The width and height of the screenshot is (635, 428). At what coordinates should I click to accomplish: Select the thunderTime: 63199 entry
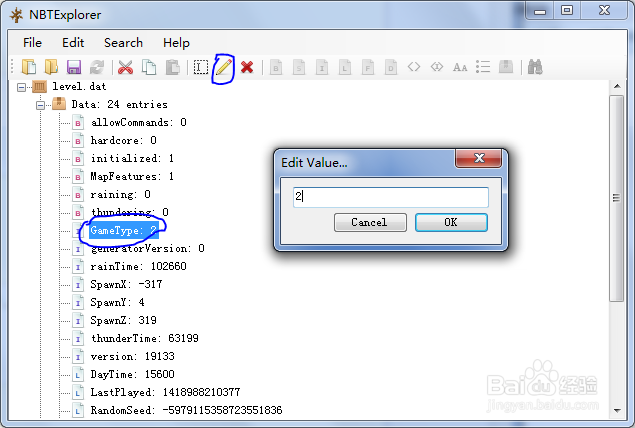pyautogui.click(x=145, y=338)
